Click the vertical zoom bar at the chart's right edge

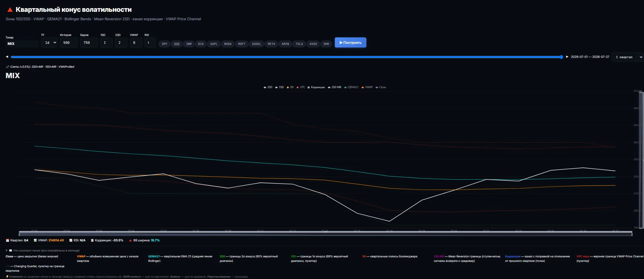[x=641, y=160]
